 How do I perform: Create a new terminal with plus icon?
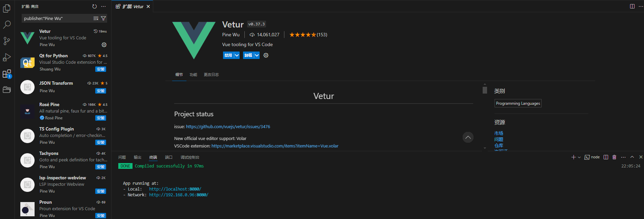click(573, 157)
